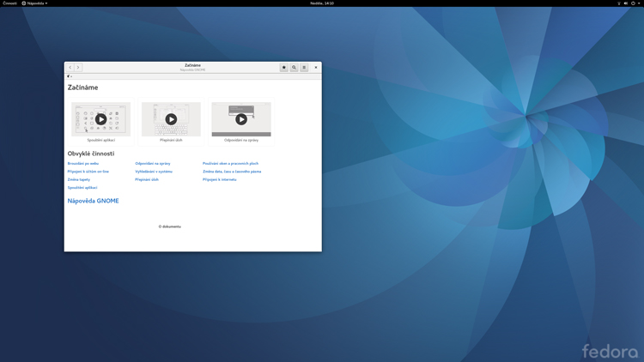Open the Nápověda app menu in top bar
Image resolution: width=644 pixels, height=362 pixels.
[34, 3]
